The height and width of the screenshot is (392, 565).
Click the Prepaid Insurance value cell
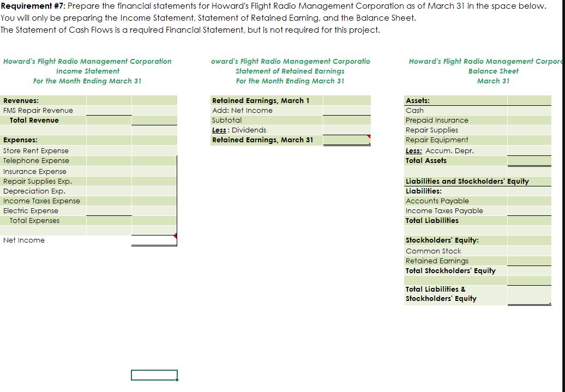pyautogui.click(x=528, y=120)
